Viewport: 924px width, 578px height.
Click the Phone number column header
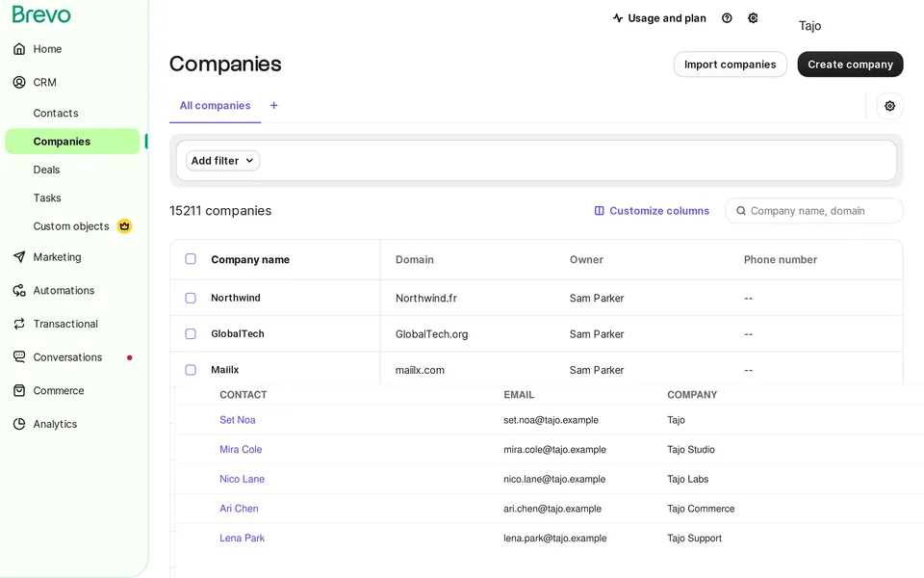(x=781, y=259)
